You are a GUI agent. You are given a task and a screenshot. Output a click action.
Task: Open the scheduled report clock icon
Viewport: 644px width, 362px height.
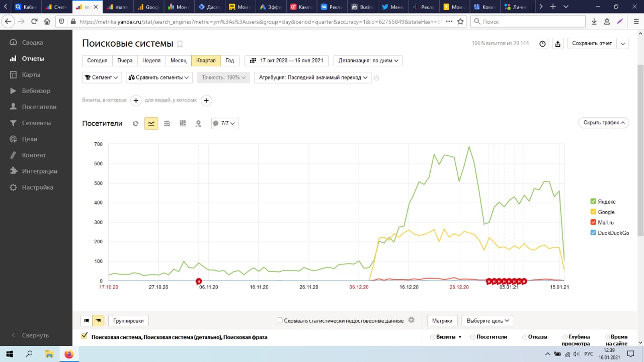[542, 44]
